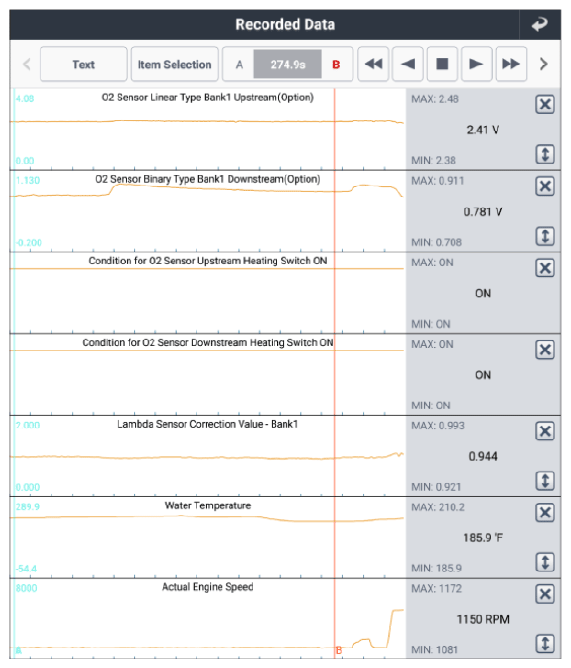
Task: Click the step backward play button
Action: pos(408,64)
